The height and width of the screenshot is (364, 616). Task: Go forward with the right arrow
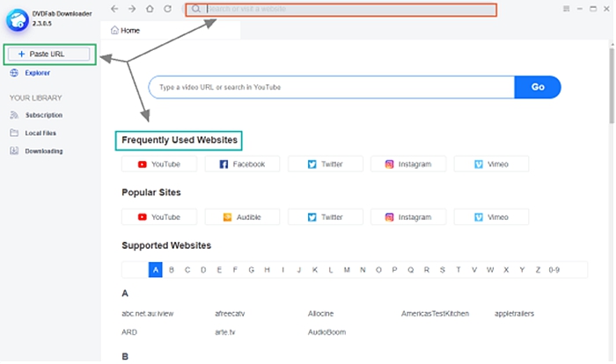point(132,9)
